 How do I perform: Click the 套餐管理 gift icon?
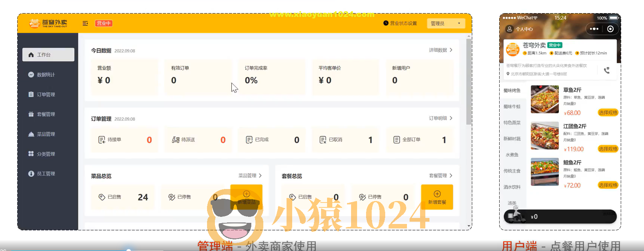click(31, 114)
